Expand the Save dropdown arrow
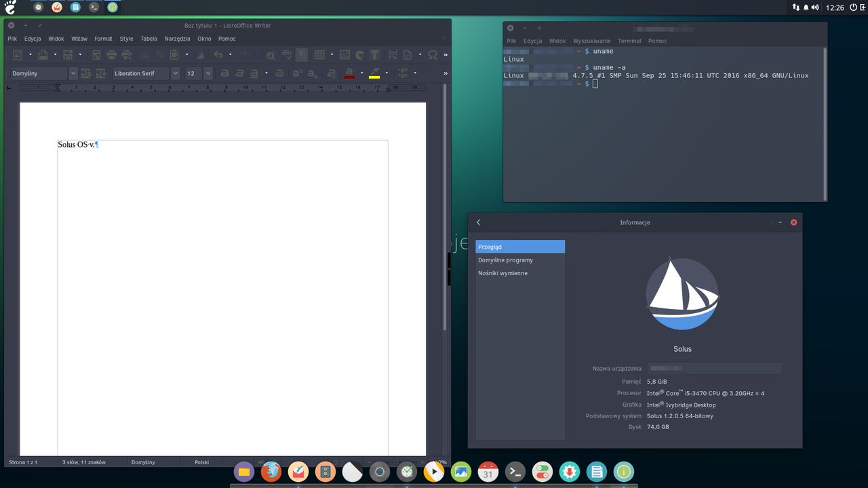This screenshot has width=868, height=488. click(80, 54)
